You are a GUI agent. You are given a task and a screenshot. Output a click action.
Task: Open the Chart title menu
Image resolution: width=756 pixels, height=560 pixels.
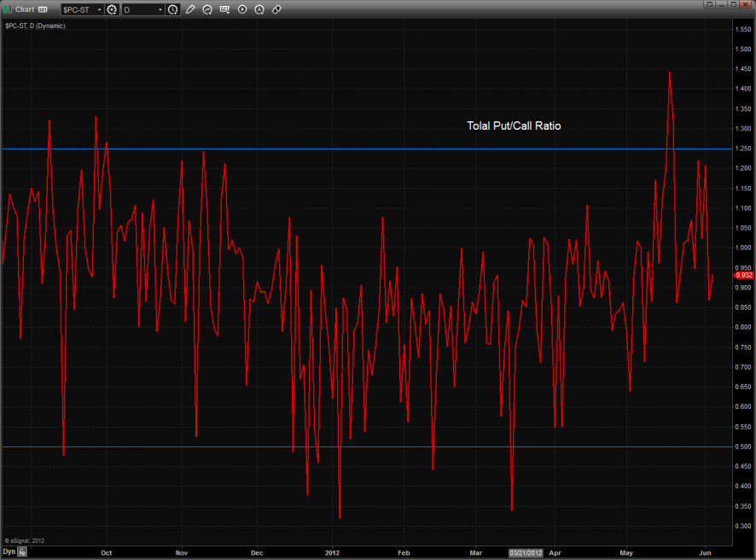coord(25,9)
